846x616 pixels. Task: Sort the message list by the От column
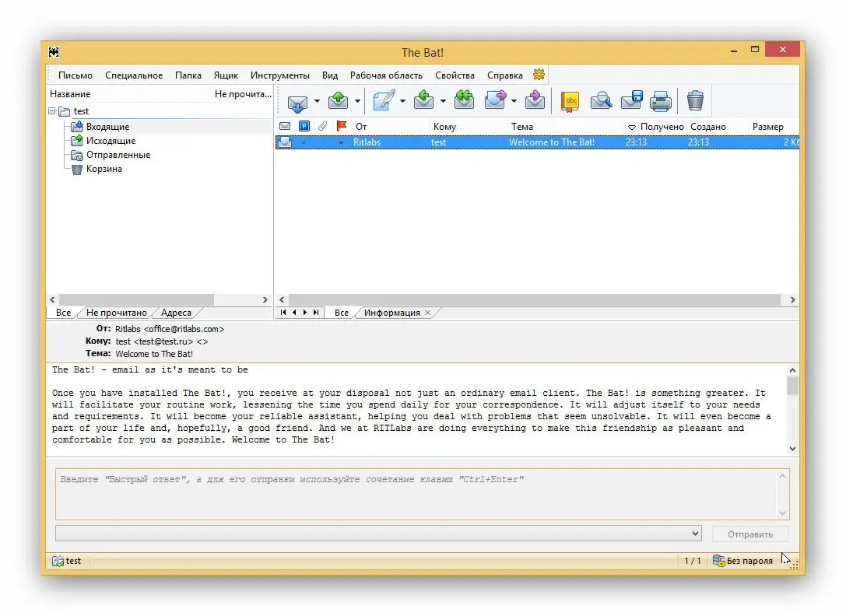[x=361, y=127]
